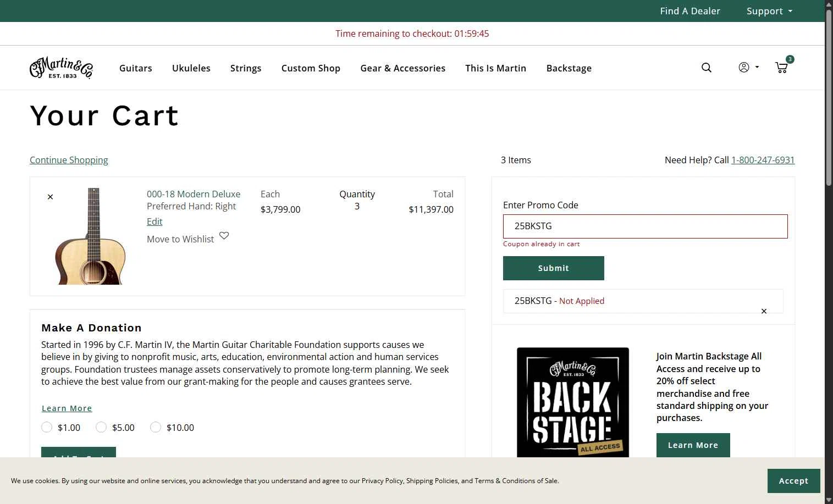Expand the account dropdown arrow
This screenshot has width=833, height=504.
tap(757, 67)
